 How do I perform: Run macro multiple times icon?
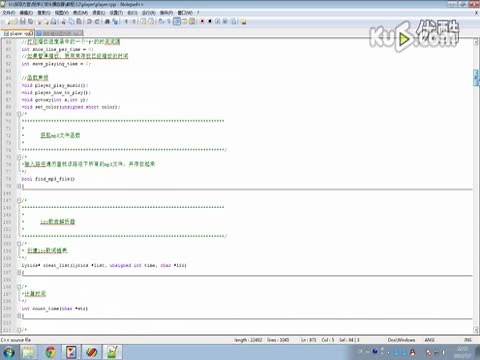point(225,21)
